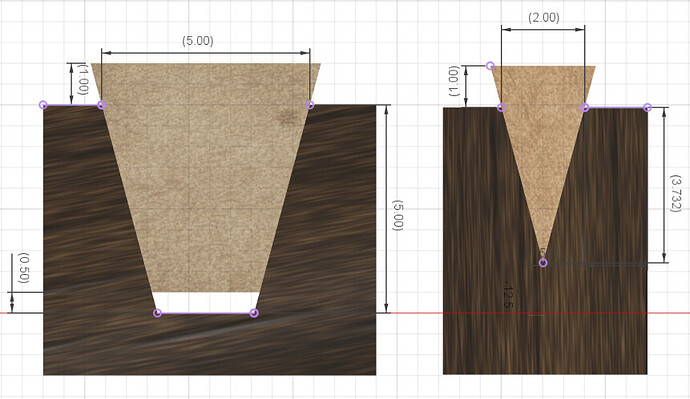
Task: Select the (1.00) dimension beside the trapezoid
Action: (83, 79)
